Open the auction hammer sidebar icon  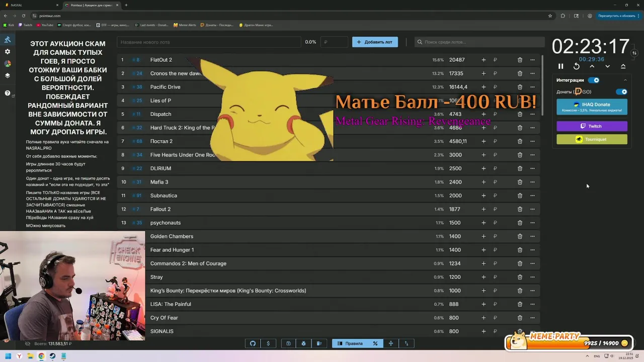click(8, 40)
